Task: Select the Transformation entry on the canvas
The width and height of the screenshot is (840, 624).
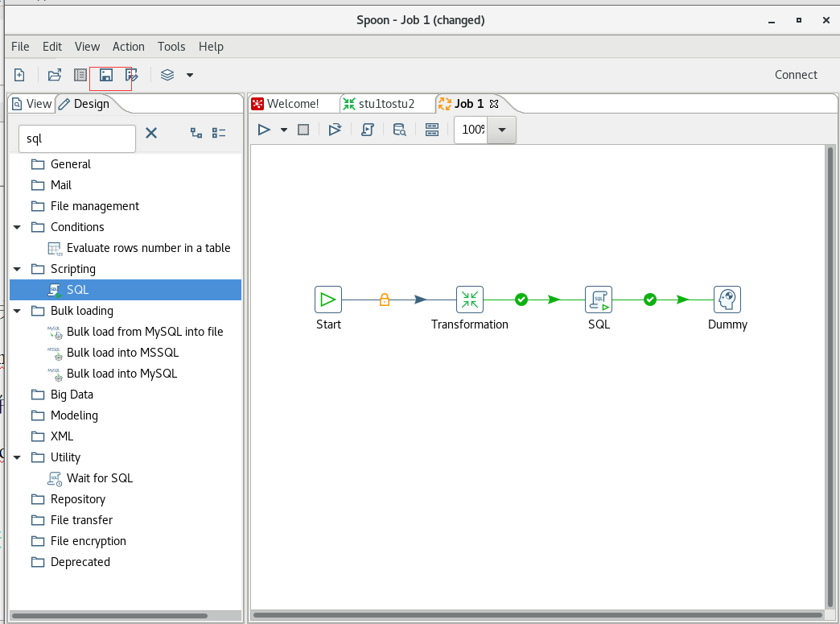Action: point(470,300)
